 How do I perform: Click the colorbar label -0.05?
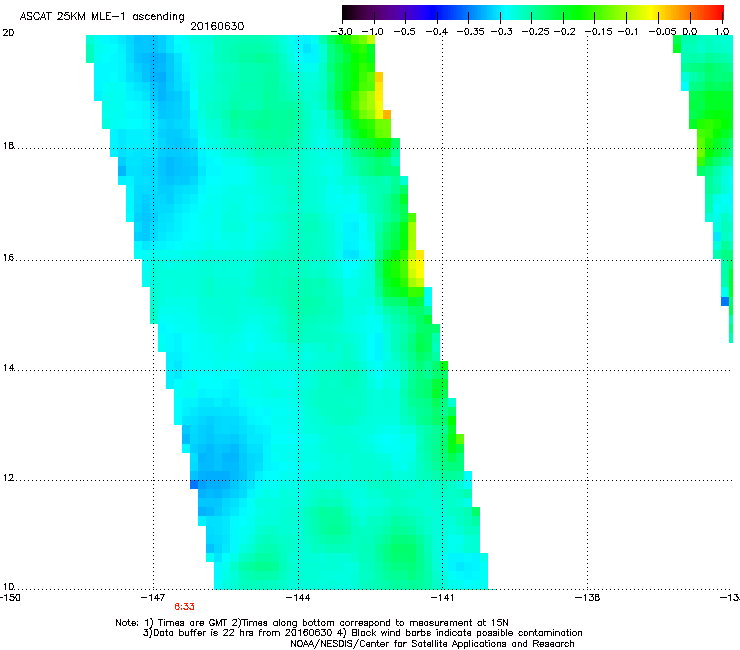[x=662, y=32]
